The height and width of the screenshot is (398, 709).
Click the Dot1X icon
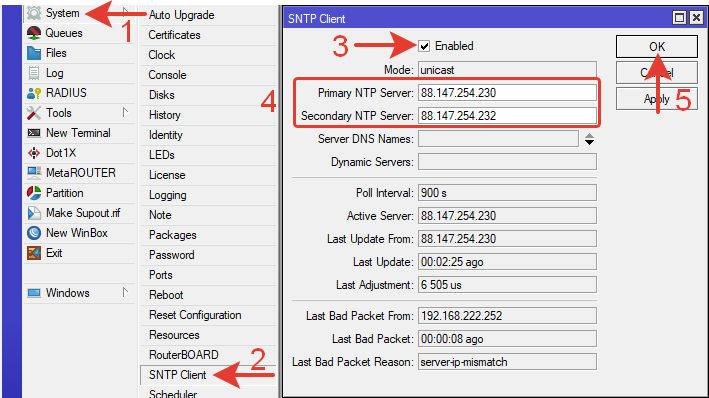34,153
